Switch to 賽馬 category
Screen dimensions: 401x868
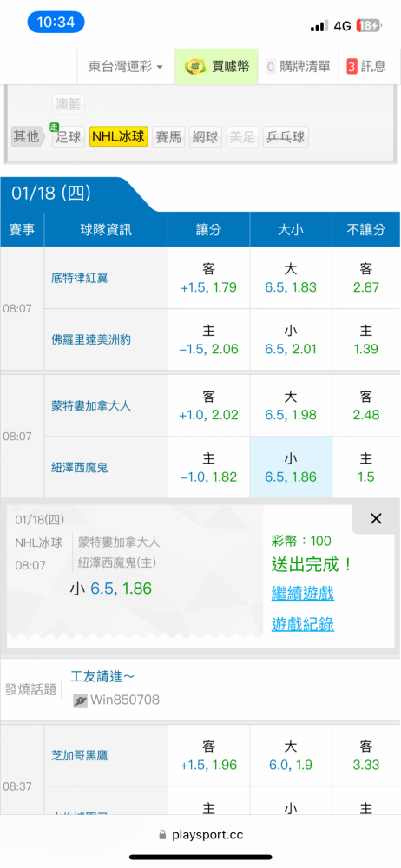point(169,137)
